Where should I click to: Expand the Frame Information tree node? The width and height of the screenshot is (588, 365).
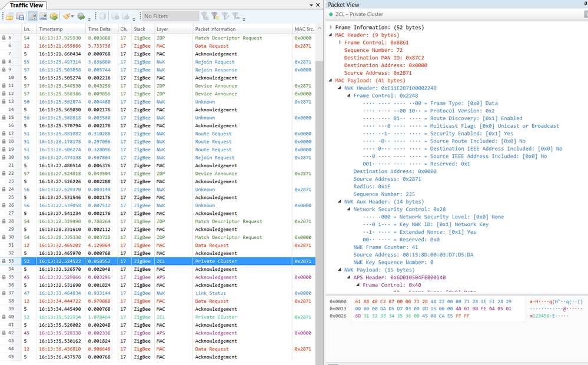pos(331,27)
